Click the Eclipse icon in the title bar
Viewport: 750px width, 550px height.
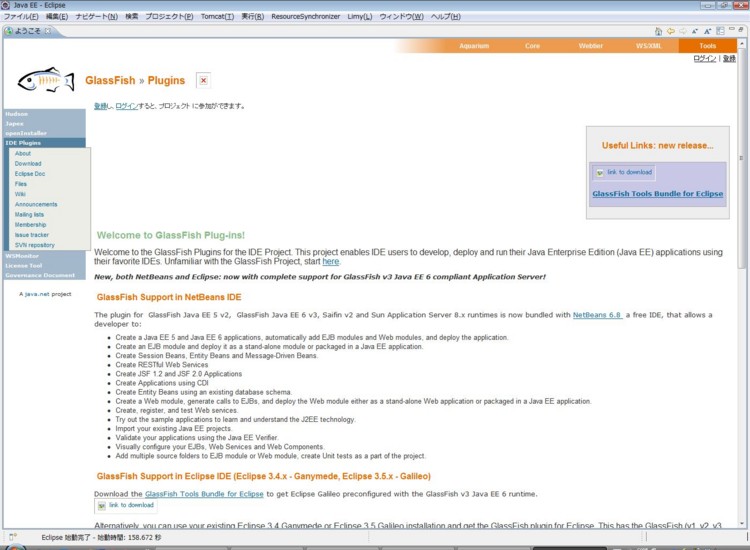(6, 5)
